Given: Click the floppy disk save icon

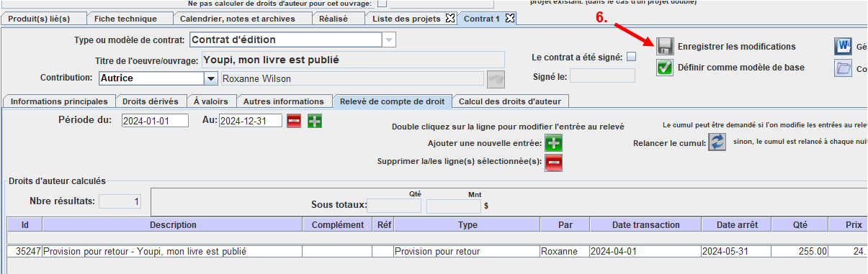Looking at the screenshot, I should (664, 47).
